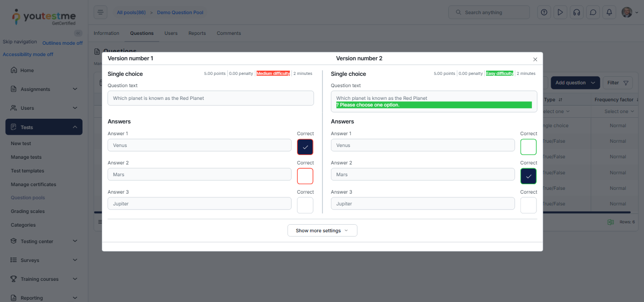This screenshot has width=644, height=302.
Task: Open Question pools in sidebar
Action: [x=28, y=198]
